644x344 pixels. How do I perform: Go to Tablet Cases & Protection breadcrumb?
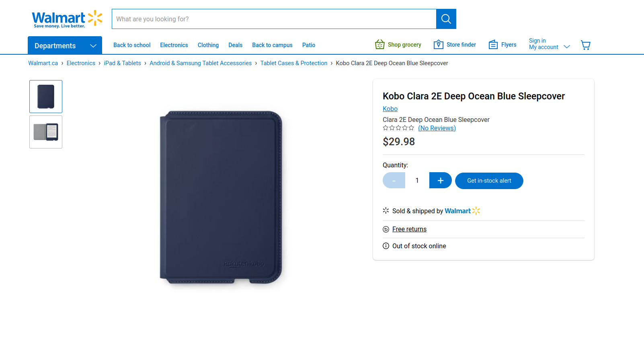coord(293,63)
